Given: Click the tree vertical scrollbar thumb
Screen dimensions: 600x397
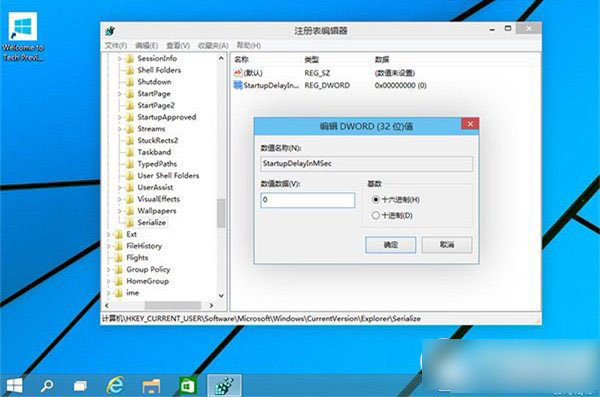Looking at the screenshot, I should click(x=221, y=213).
